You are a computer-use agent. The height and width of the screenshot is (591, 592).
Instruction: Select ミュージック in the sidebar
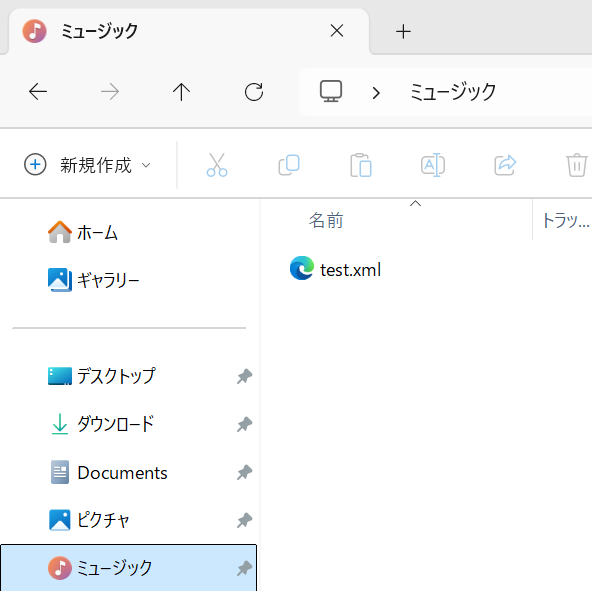[x=128, y=568]
